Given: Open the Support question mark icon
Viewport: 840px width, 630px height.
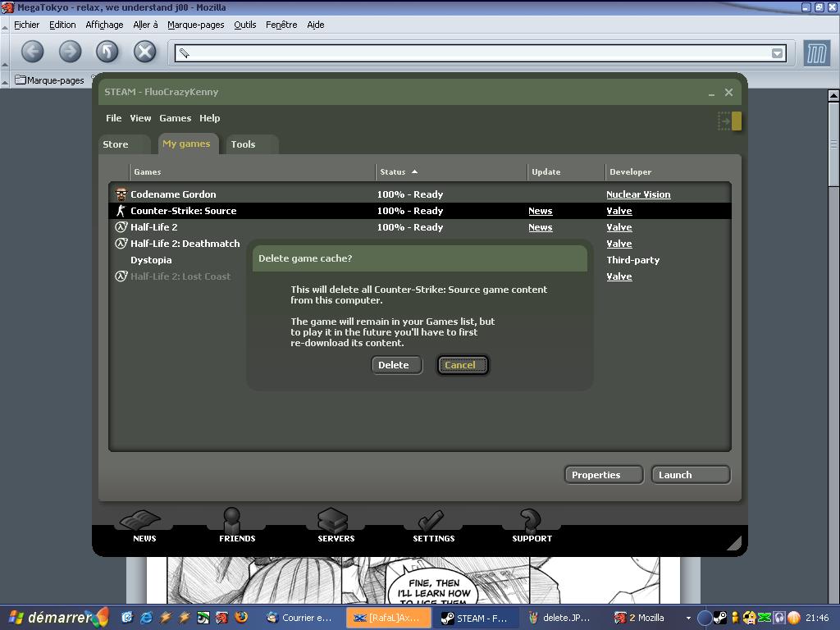Looking at the screenshot, I should coord(532,523).
